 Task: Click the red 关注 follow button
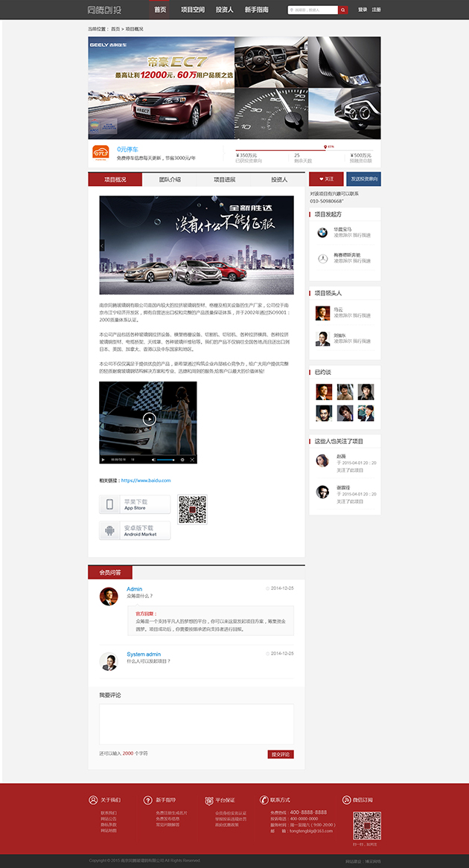[x=326, y=179]
